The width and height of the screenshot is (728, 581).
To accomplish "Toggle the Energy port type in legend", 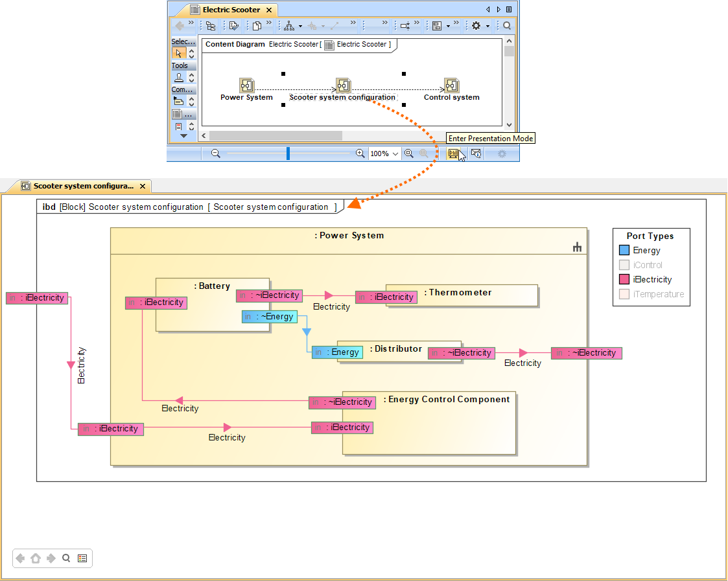I will pyautogui.click(x=624, y=251).
